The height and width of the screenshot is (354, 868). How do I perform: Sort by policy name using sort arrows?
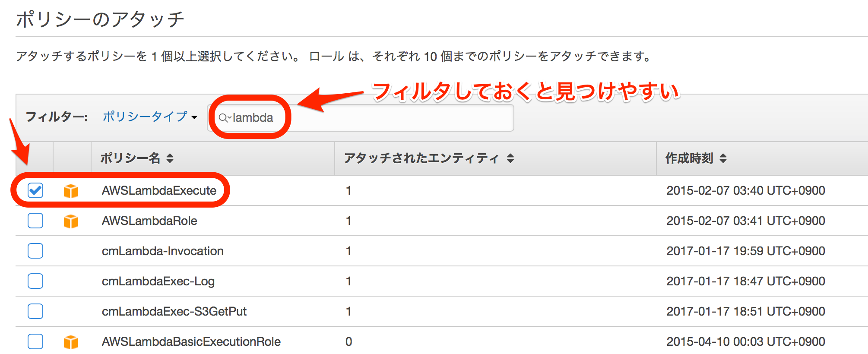(x=170, y=158)
